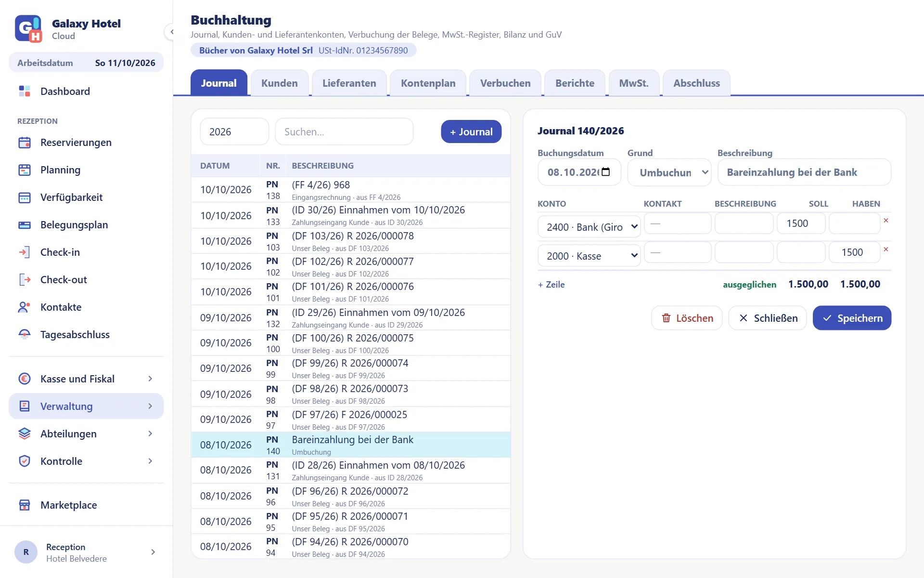Select journal row PN 138 (FF 4/26) 968
The width and height of the screenshot is (924, 578).
351,190
